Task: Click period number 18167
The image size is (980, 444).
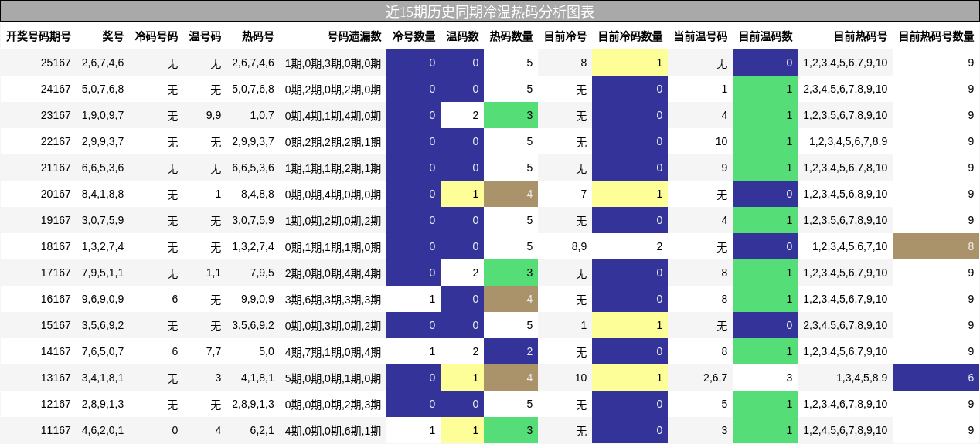Action: [56, 246]
